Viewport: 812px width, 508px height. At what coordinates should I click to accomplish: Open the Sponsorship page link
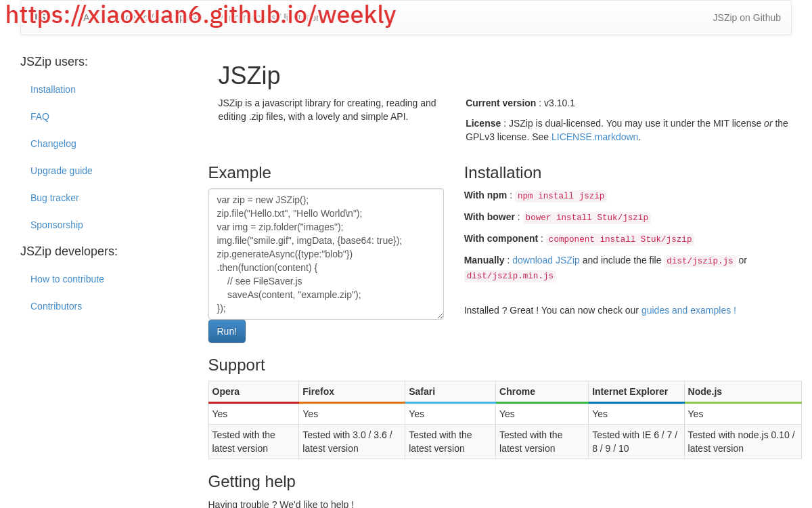(x=57, y=225)
